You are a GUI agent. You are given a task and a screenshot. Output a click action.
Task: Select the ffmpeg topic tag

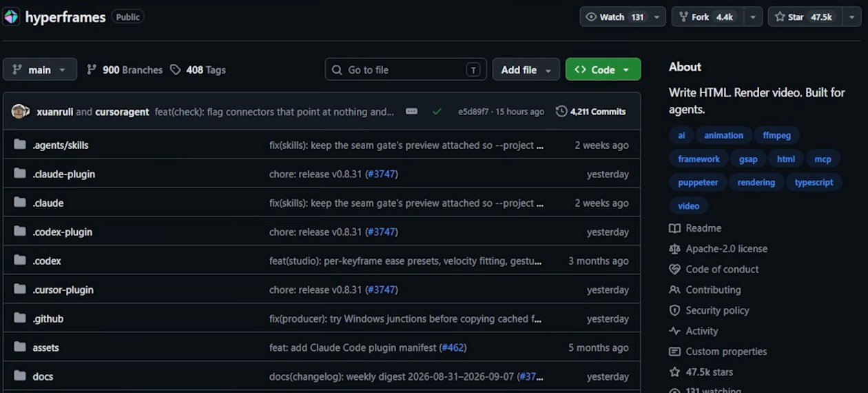point(776,136)
